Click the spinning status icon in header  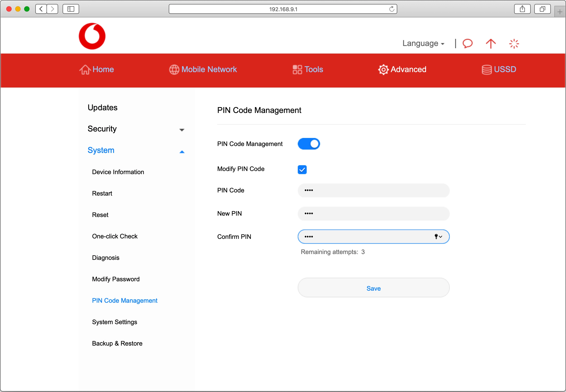point(514,44)
